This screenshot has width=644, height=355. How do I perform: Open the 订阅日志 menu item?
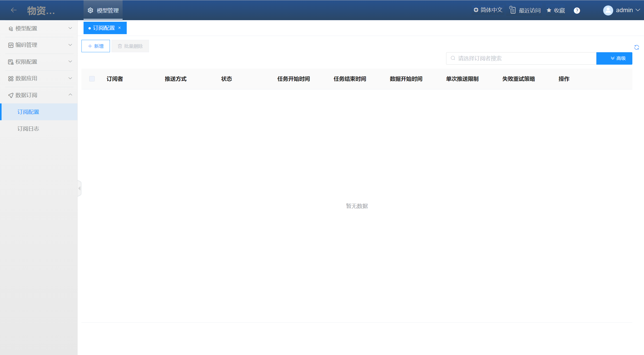28,129
